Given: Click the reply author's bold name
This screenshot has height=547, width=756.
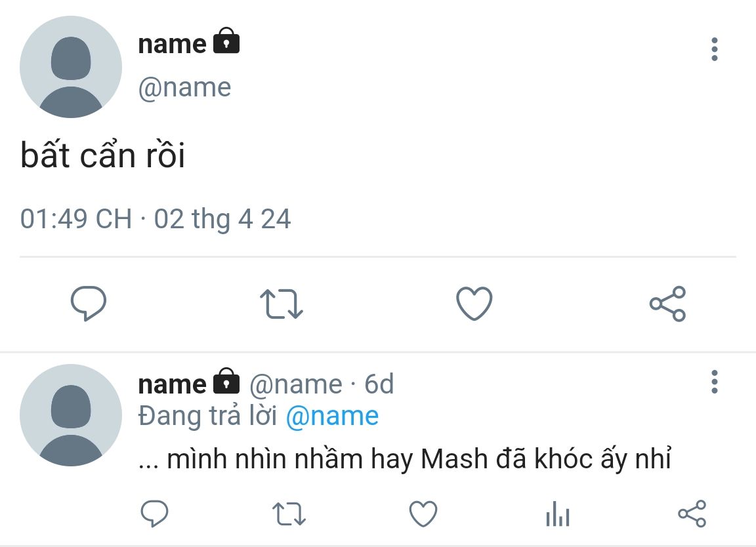Looking at the screenshot, I should 172,384.
